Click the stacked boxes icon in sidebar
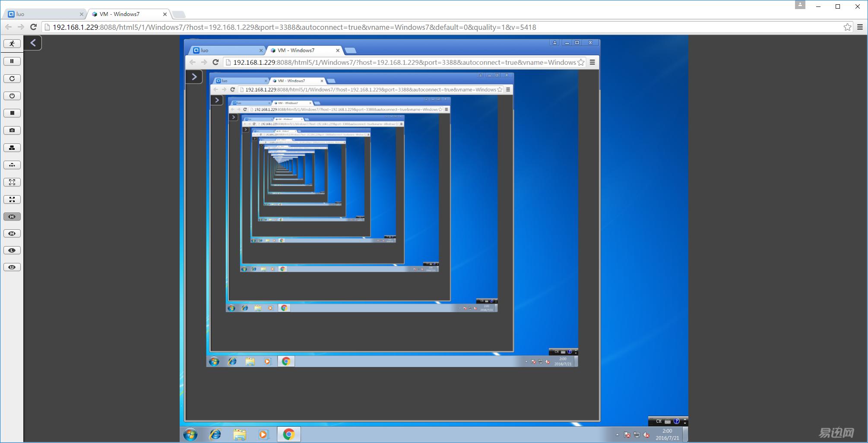Screen dimensions: 868x443 [12, 148]
